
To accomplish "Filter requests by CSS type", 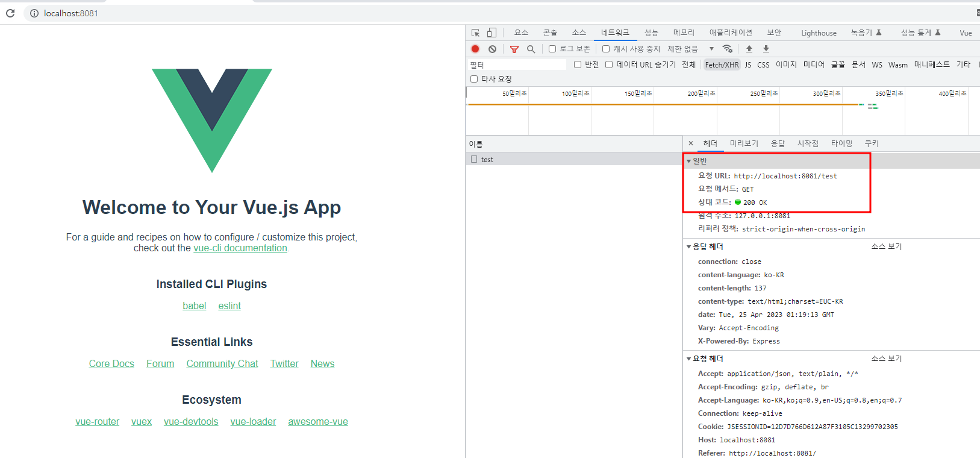I will click(763, 64).
